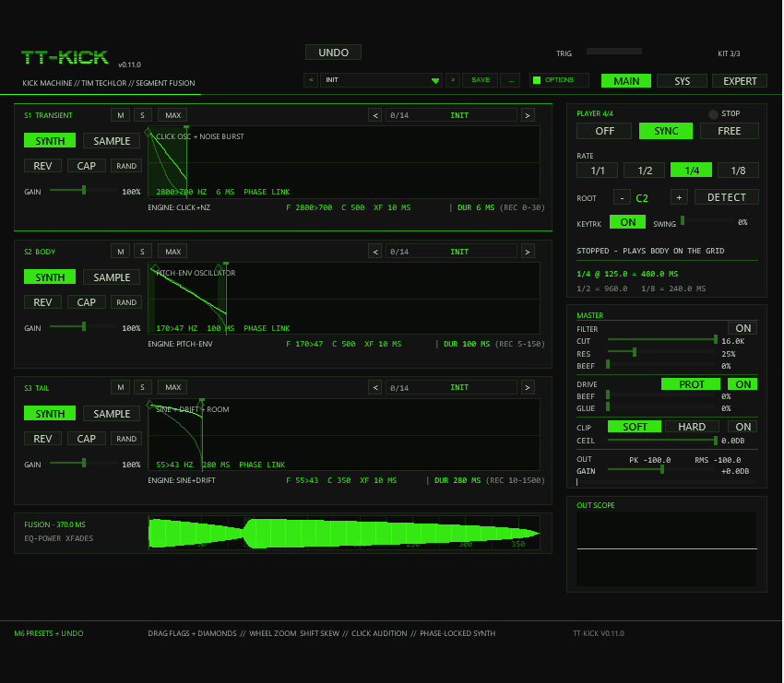The height and width of the screenshot is (683, 784).
Task: Solo the S1 Transient segment
Action: [142, 115]
